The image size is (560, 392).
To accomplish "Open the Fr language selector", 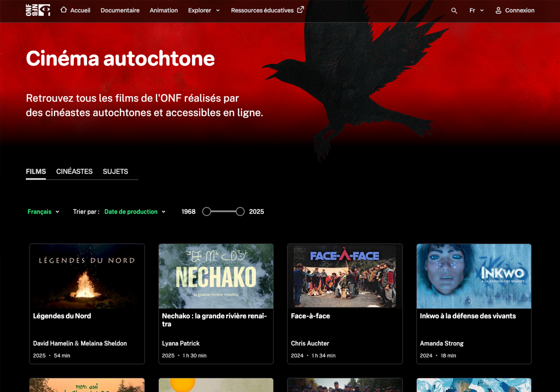I will pyautogui.click(x=476, y=10).
